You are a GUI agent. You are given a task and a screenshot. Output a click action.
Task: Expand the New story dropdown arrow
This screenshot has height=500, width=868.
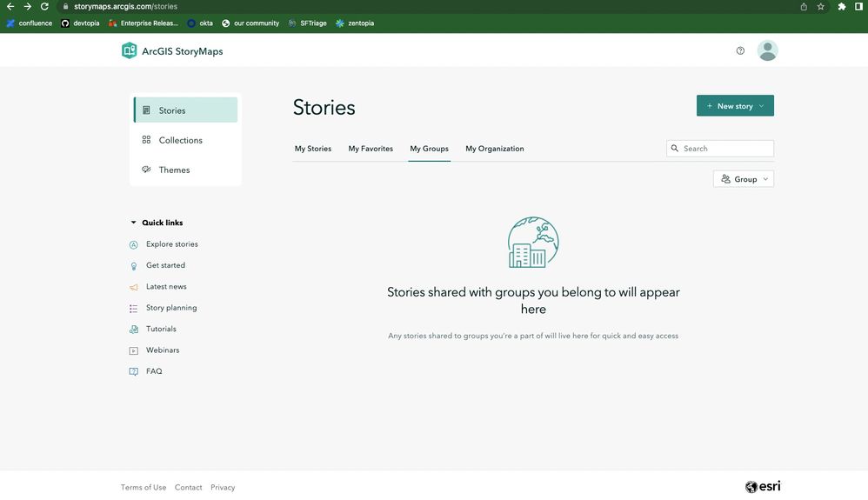762,106
